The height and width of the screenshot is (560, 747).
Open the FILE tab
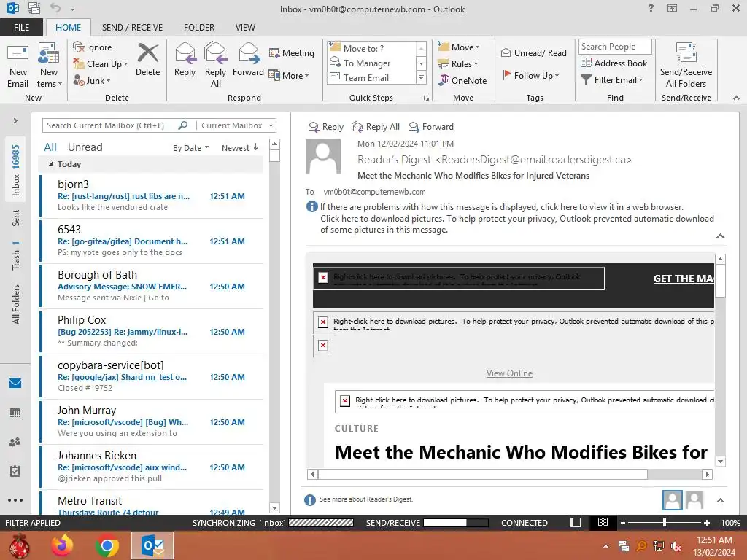[x=21, y=28]
